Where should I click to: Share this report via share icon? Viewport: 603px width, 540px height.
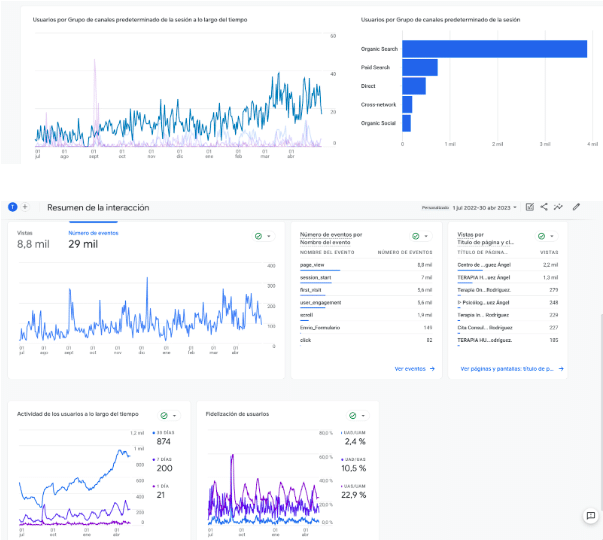coord(544,207)
